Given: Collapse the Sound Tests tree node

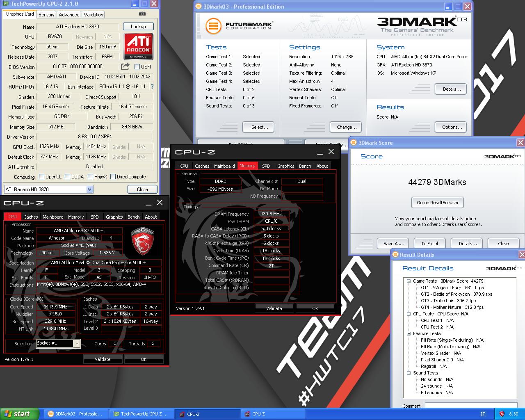Looking at the screenshot, I should pyautogui.click(x=409, y=373).
